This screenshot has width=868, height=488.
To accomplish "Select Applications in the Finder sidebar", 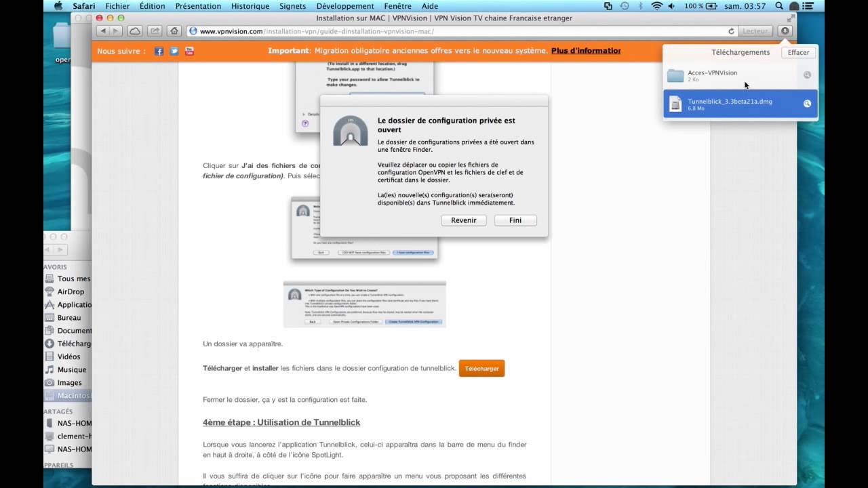I will coord(68,304).
